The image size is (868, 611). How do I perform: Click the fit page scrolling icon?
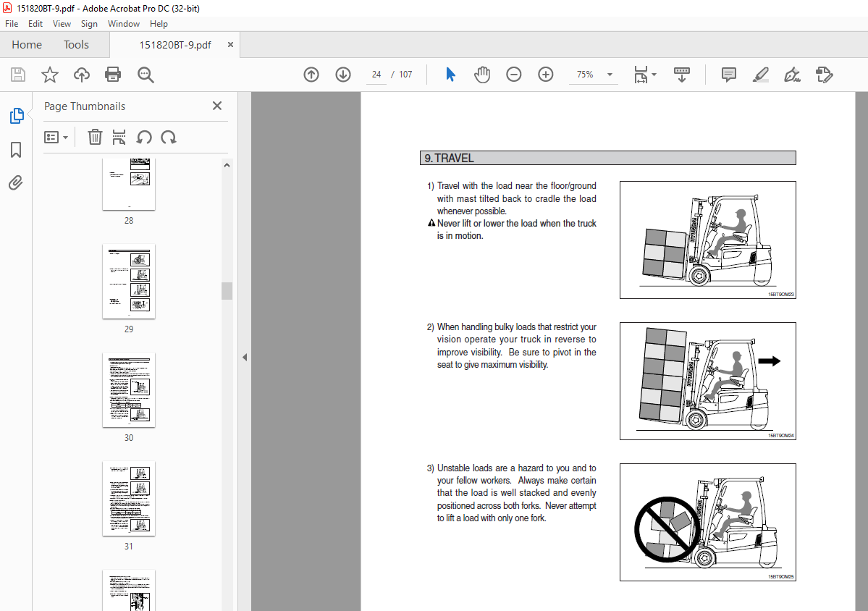coord(641,75)
